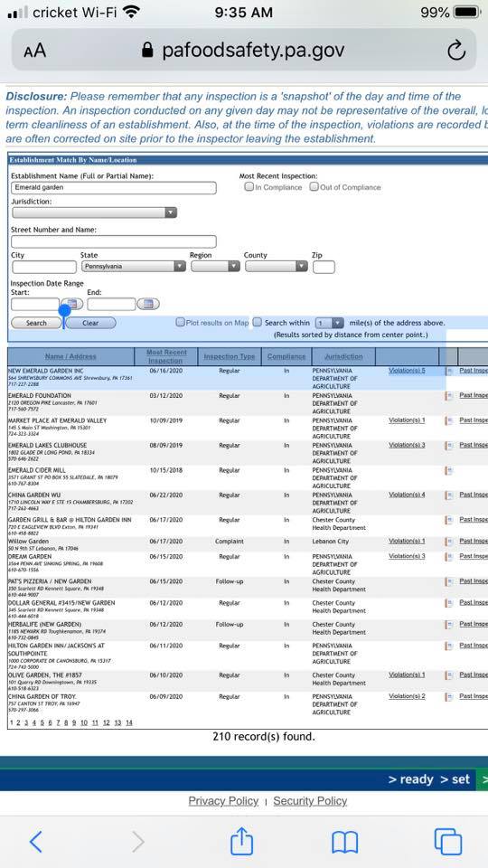The height and width of the screenshot is (868, 488).
Task: Open calendar picker for End date
Action: point(147,304)
